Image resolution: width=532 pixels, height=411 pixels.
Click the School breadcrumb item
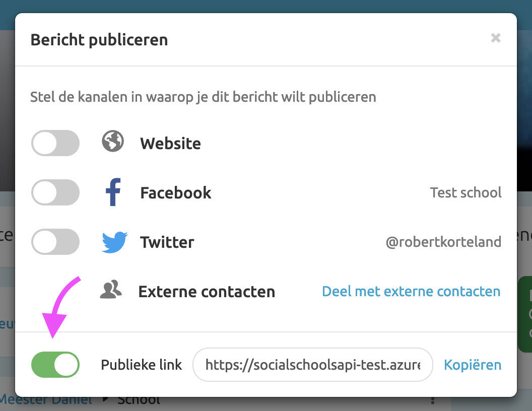pos(138,398)
